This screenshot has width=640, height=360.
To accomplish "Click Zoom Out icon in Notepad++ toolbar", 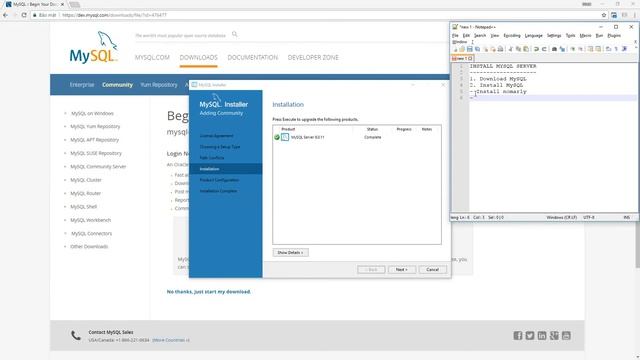I will point(580,49).
